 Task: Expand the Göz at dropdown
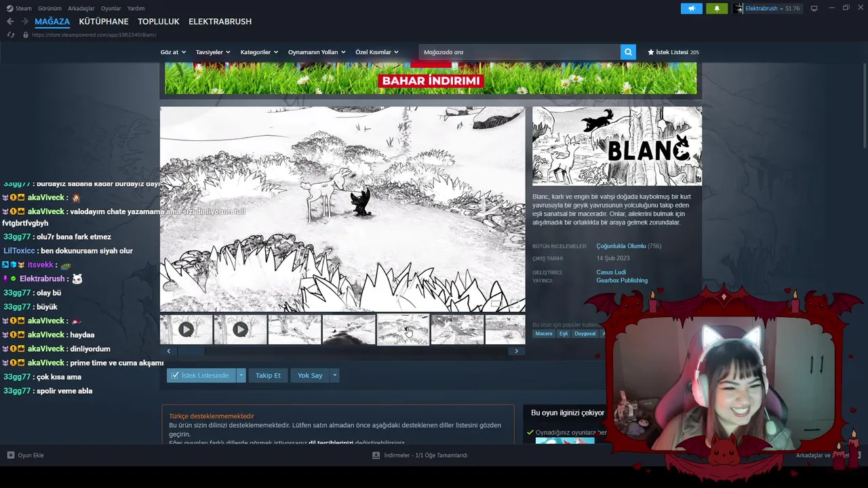[173, 52]
